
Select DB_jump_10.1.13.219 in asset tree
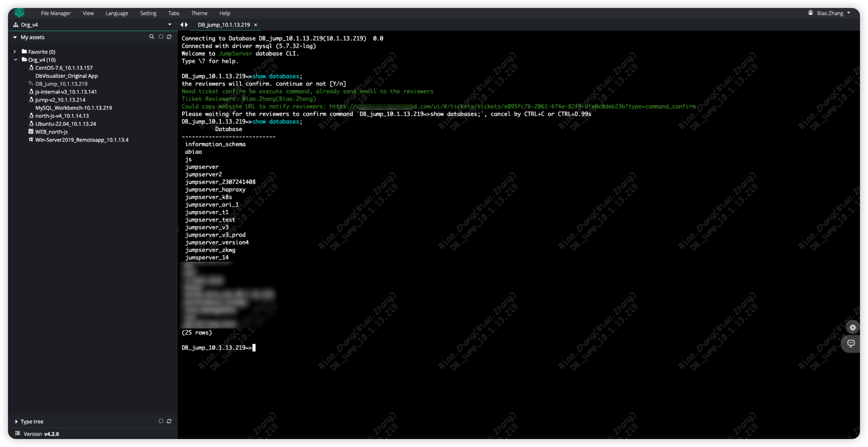(61, 84)
